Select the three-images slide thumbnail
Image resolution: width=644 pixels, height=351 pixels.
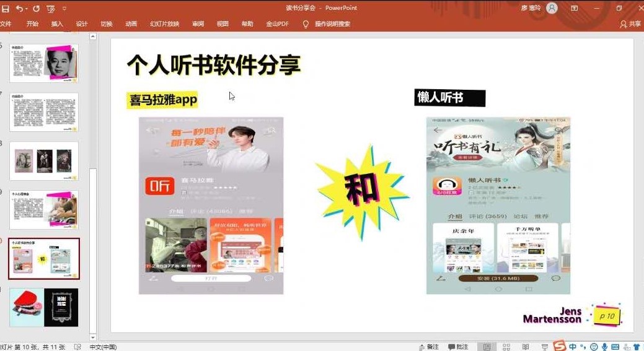44,161
